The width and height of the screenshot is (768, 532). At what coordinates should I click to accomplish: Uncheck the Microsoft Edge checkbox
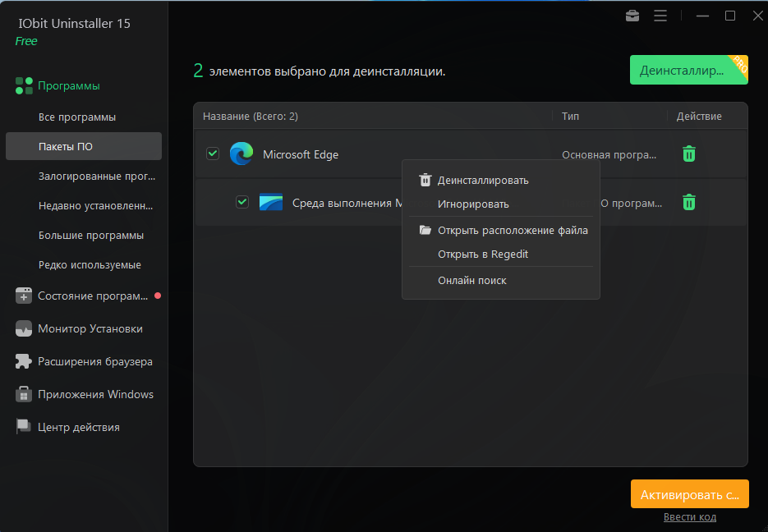(x=213, y=154)
